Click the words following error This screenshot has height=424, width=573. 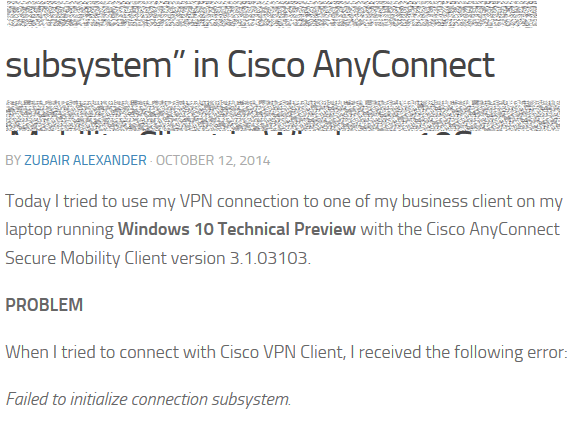511,352
